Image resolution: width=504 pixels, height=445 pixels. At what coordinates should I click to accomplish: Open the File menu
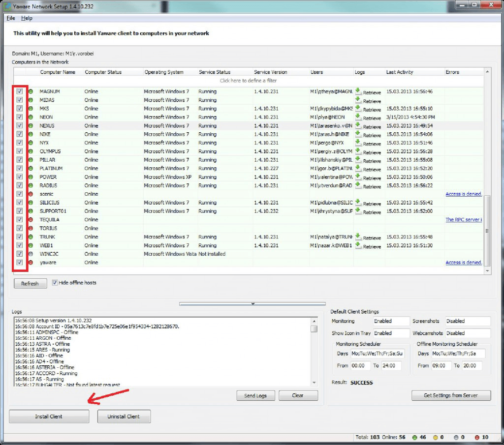coord(11,18)
